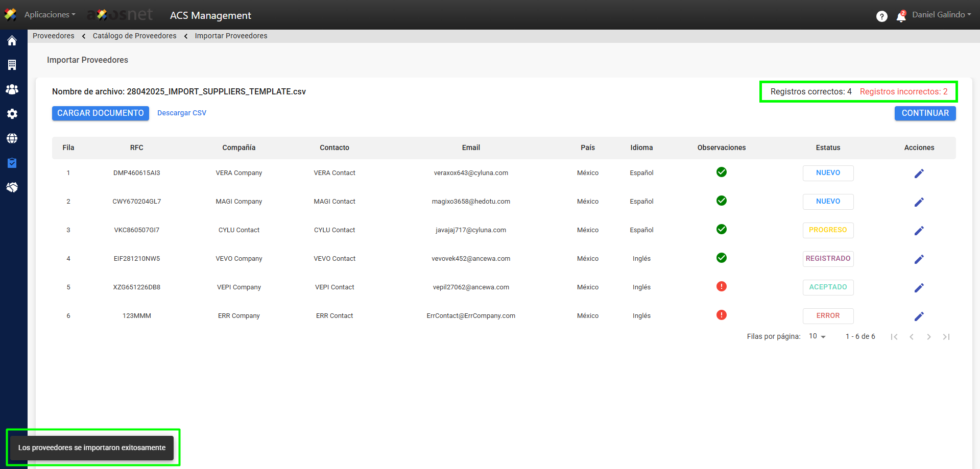Open Daniel Galindo user menu

tap(941, 15)
